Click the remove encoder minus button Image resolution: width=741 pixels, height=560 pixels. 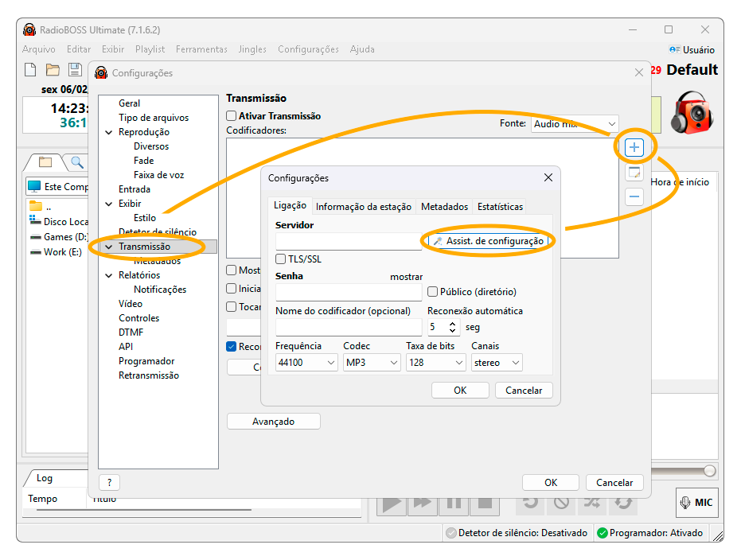click(634, 196)
